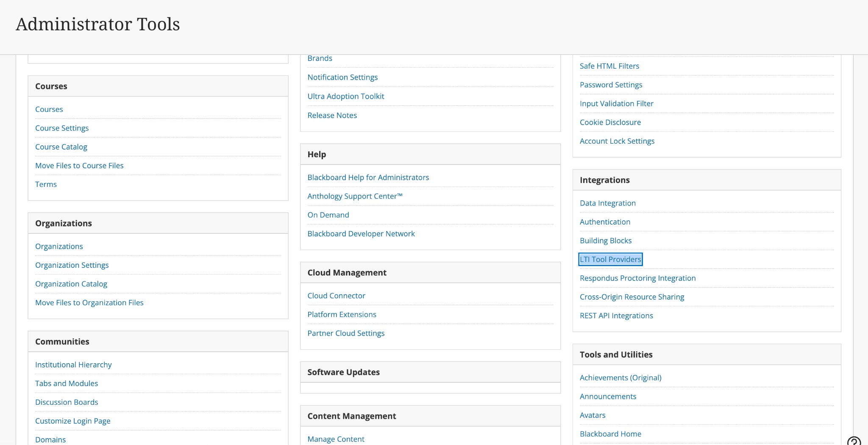Open Manage Content
Screen dimensions: 868x445
coord(336,439)
